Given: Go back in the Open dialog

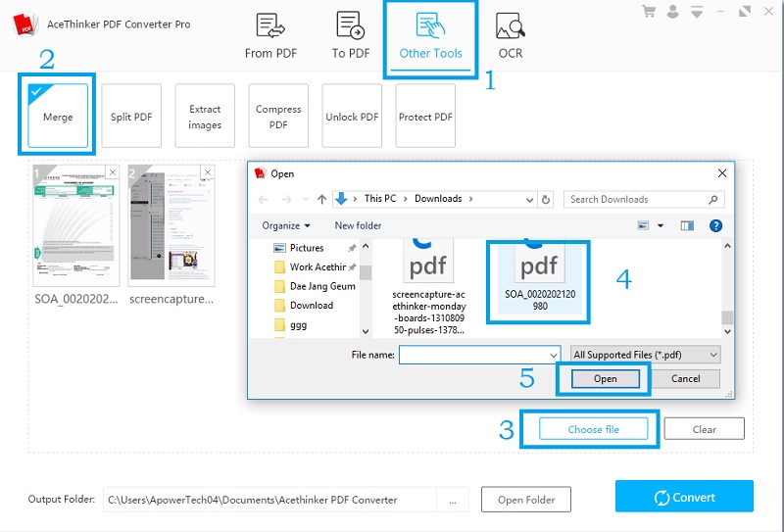Looking at the screenshot, I should click(263, 200).
